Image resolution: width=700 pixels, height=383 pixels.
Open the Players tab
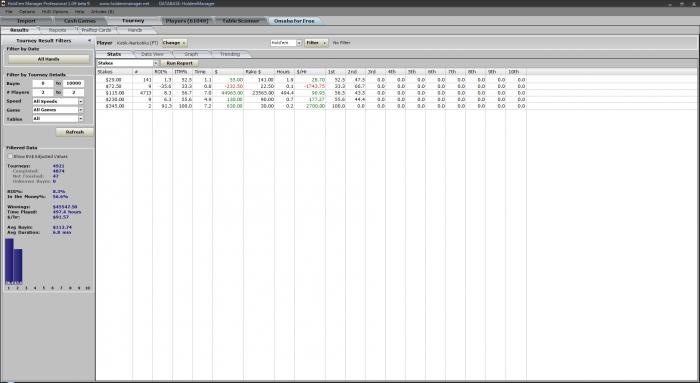(x=187, y=21)
